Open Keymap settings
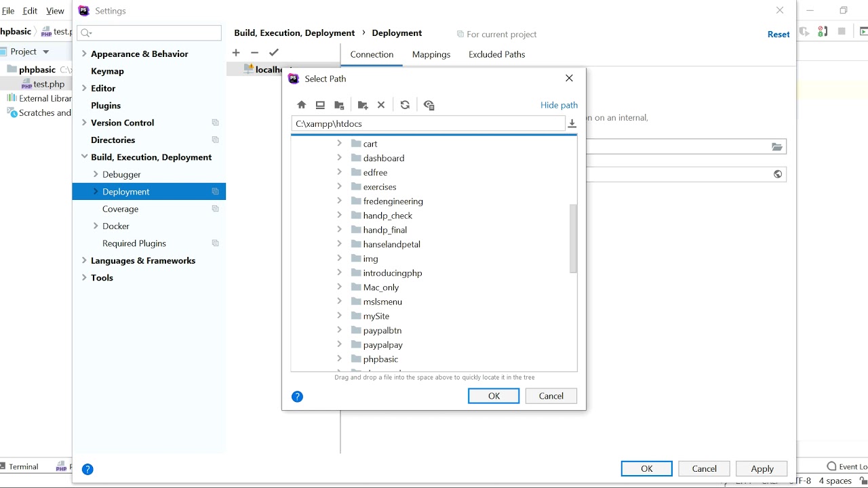This screenshot has height=488, width=868. pos(107,71)
